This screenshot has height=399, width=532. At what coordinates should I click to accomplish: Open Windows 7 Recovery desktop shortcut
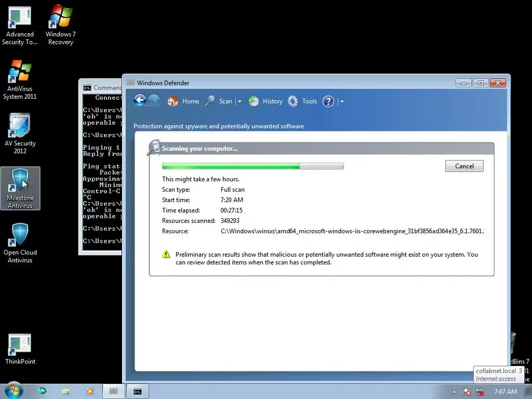point(61,25)
